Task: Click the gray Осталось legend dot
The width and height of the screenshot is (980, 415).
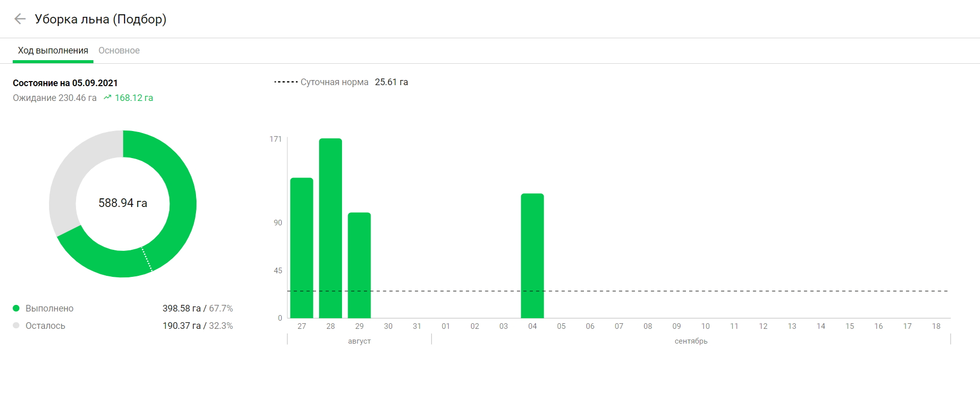Action: coord(16,326)
